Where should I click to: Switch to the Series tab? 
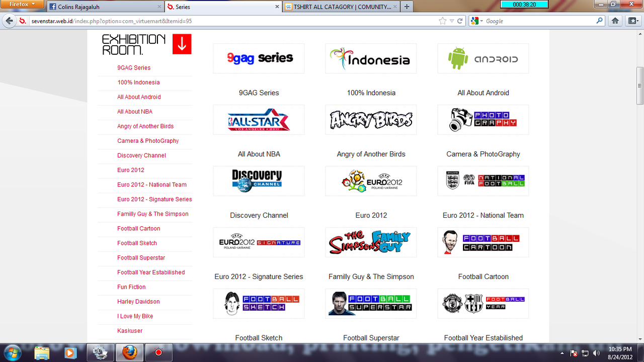[223, 7]
